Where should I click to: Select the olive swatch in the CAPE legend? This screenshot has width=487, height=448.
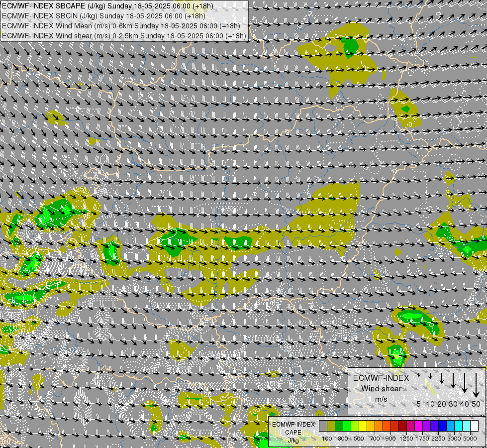pos(331,426)
